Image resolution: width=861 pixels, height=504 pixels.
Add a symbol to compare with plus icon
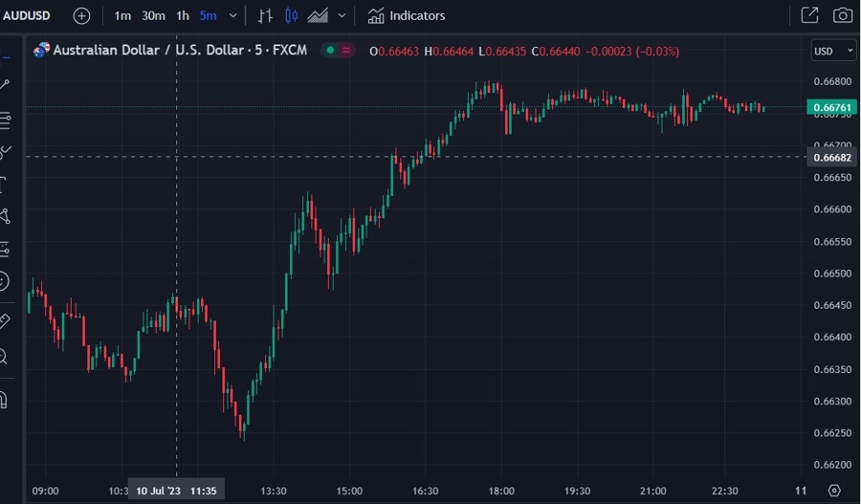point(81,16)
